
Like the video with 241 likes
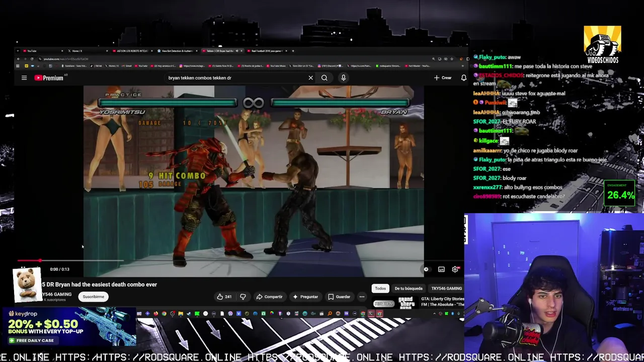pos(224,297)
